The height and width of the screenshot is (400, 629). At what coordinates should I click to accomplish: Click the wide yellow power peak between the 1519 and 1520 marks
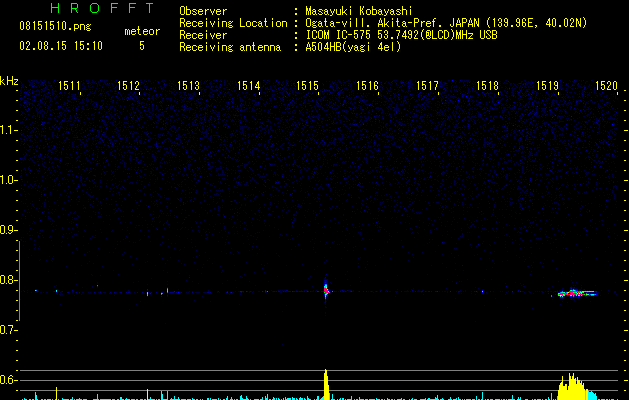pos(572,387)
